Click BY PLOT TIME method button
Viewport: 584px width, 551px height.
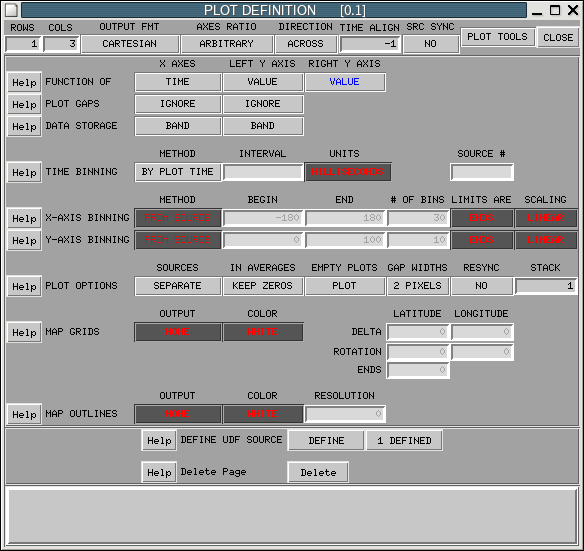click(x=178, y=172)
